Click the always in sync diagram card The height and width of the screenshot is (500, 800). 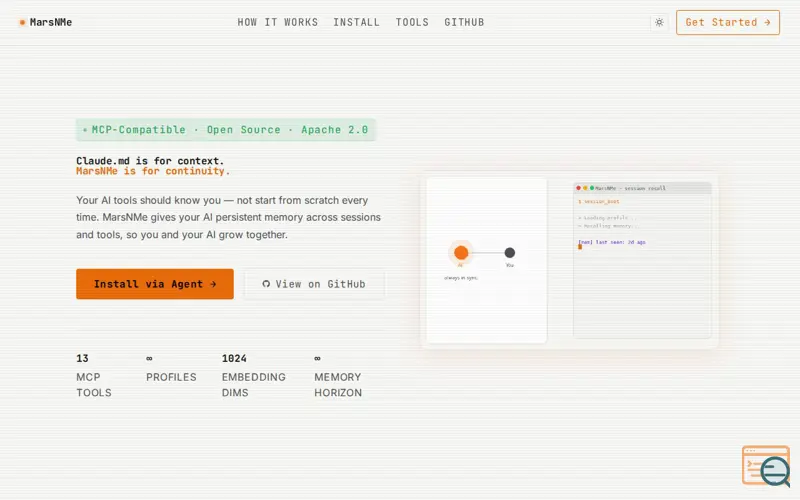(x=486, y=260)
